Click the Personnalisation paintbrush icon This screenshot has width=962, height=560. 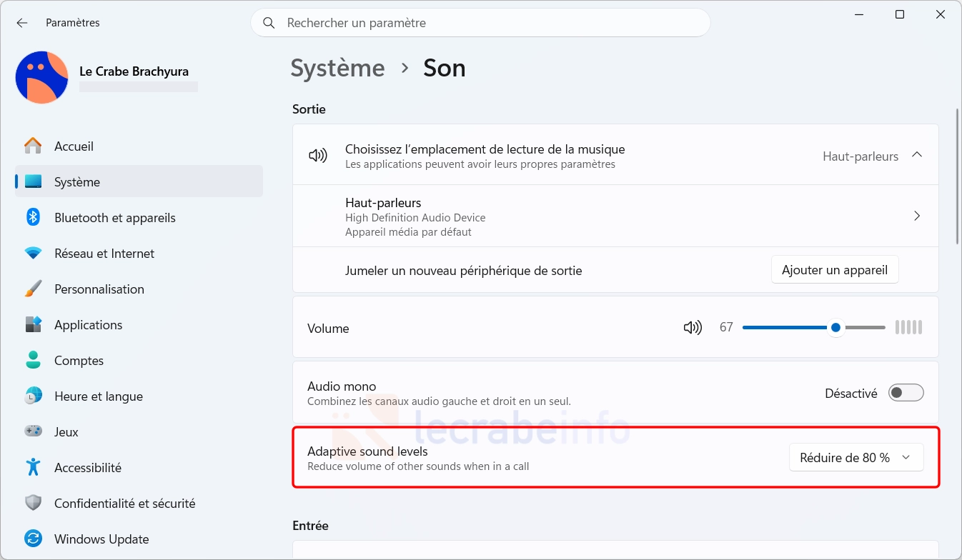pyautogui.click(x=33, y=289)
